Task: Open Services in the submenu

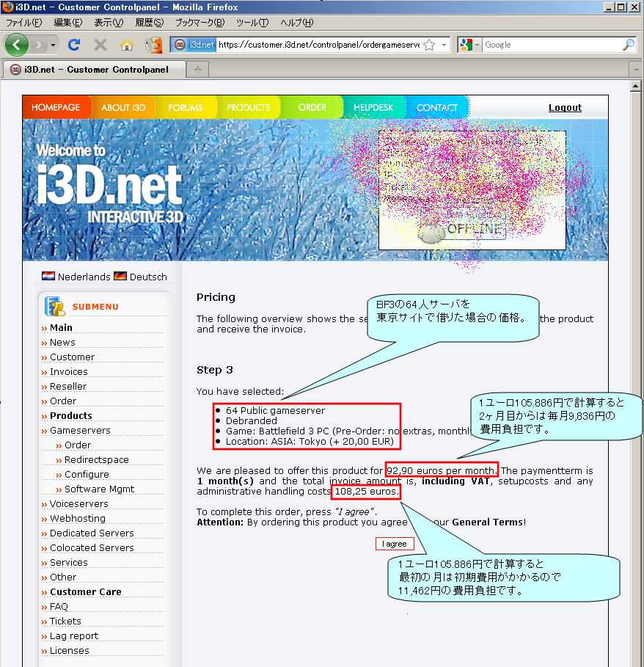Action: coord(68,562)
